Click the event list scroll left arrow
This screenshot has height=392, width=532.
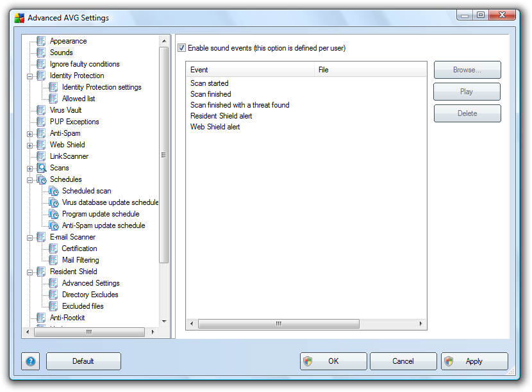tap(192, 324)
